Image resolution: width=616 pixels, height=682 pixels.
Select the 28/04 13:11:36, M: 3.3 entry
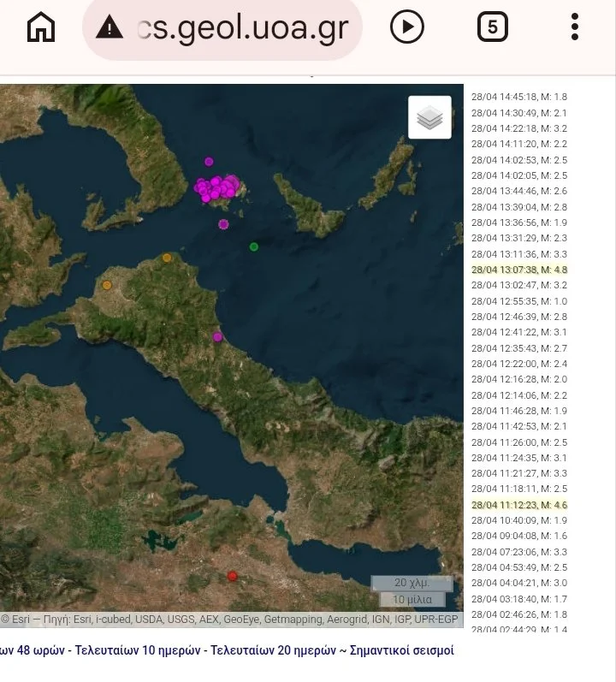pos(519,254)
